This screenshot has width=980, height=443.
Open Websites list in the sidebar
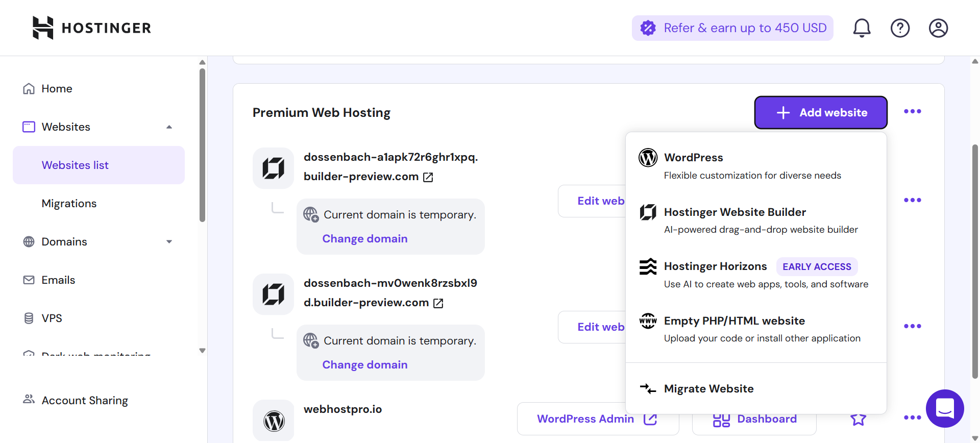point(99,165)
